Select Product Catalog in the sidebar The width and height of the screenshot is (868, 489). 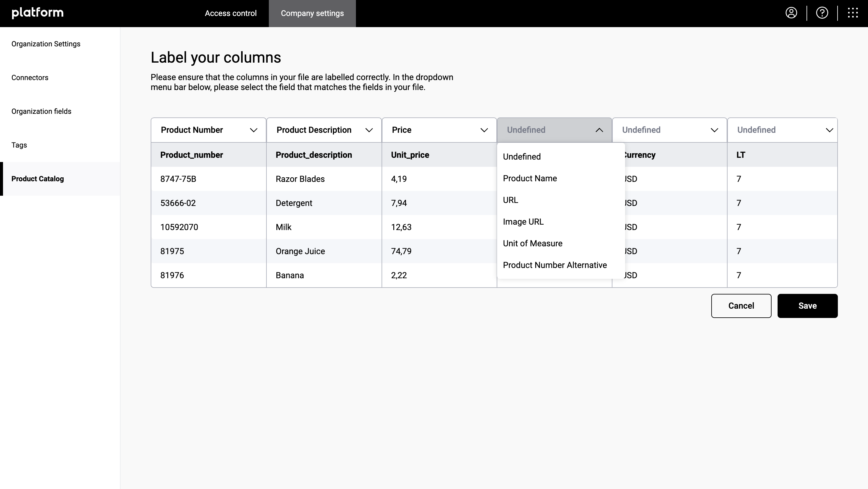(60, 179)
